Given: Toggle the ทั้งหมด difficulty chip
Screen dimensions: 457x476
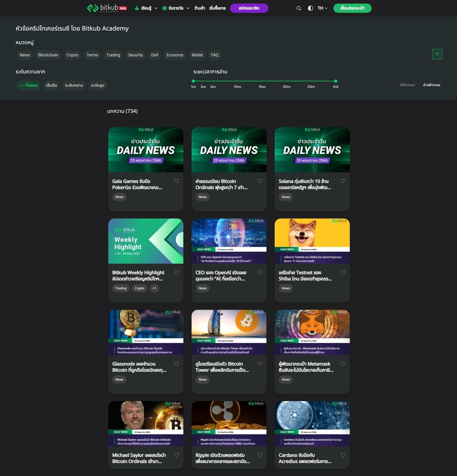Looking at the screenshot, I should (x=29, y=85).
